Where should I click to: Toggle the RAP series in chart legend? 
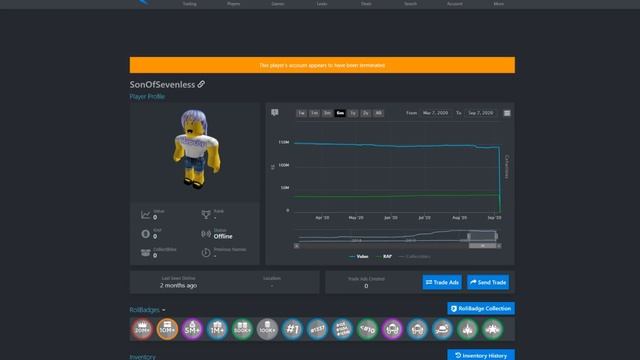point(384,257)
